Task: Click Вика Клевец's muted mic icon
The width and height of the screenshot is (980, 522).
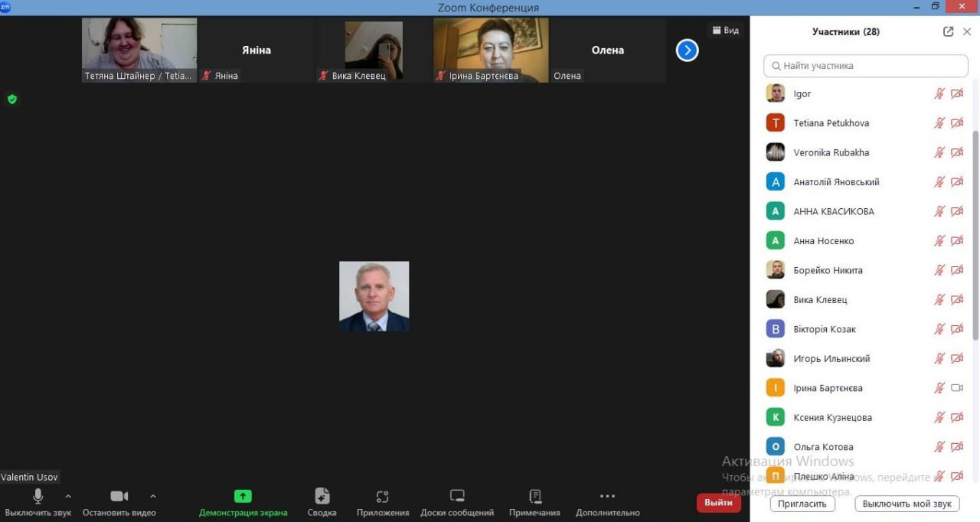Action: 939,299
